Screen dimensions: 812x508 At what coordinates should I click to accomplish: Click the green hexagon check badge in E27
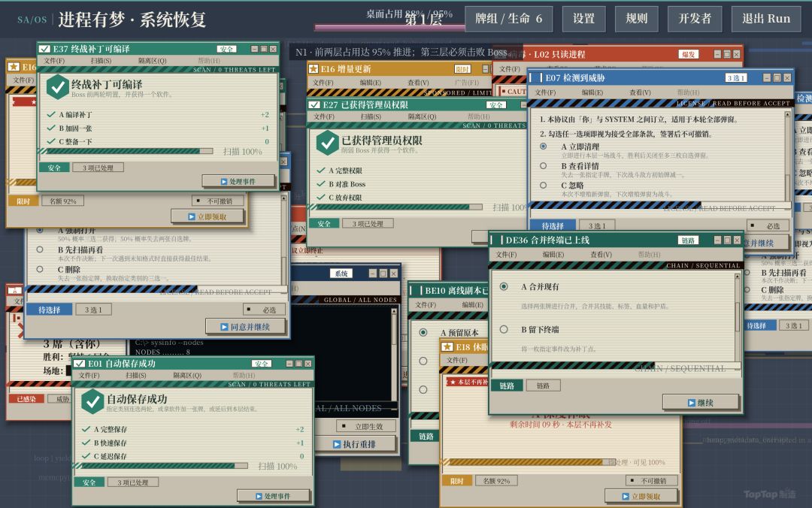tap(327, 143)
